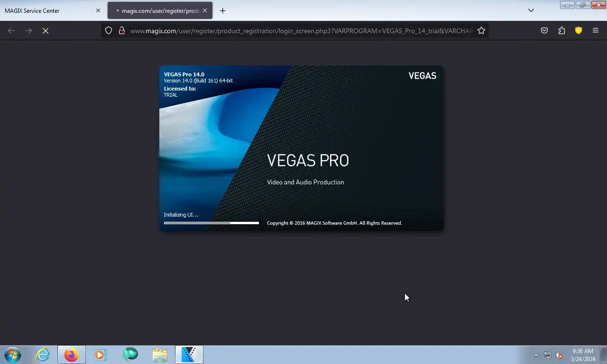Open Windows Media Player from the taskbar
607x364 pixels.
(x=101, y=355)
